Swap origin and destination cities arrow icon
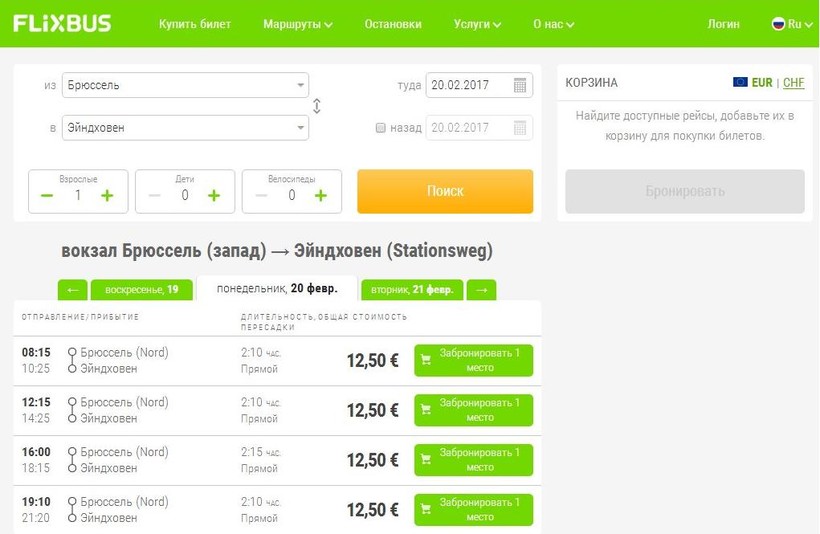Viewport: 820px width, 534px height. point(317,107)
